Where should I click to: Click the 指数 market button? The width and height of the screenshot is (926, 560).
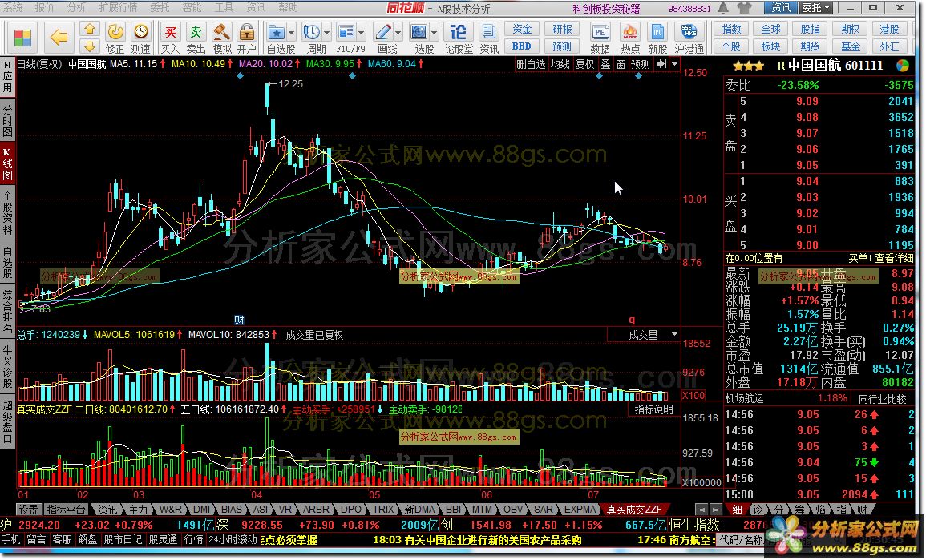coord(731,29)
